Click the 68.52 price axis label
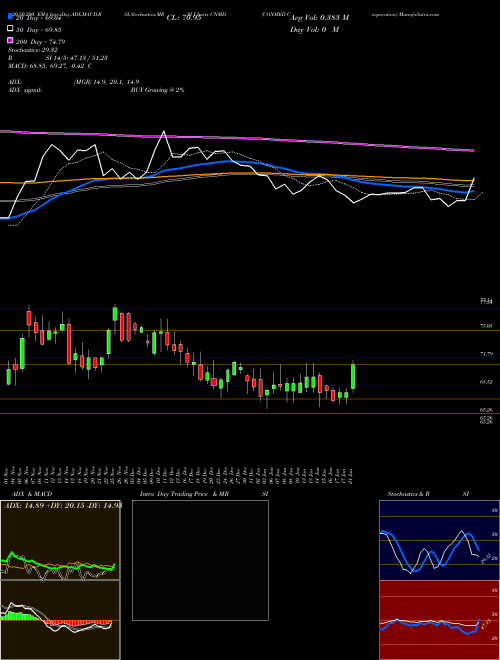This screenshot has width=500, height=660. [x=486, y=382]
